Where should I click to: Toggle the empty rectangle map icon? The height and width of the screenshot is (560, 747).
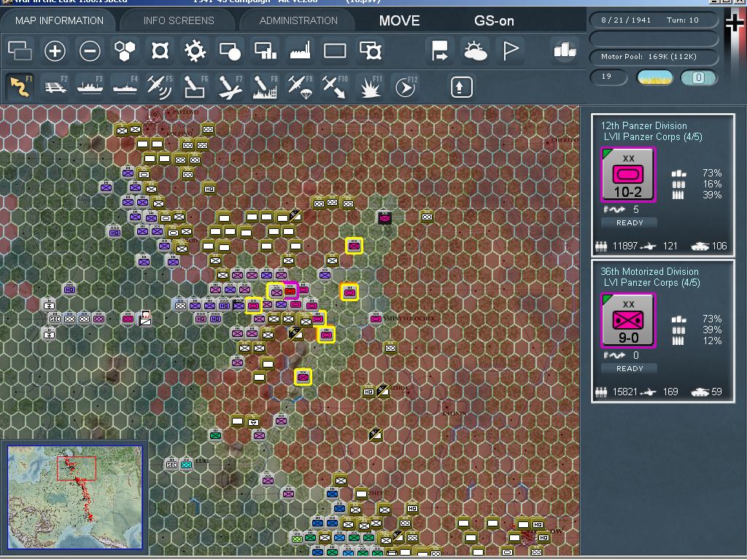coord(335,51)
